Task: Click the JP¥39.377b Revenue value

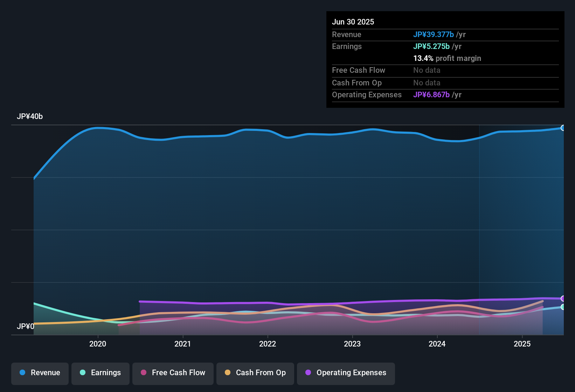Action: pos(434,34)
